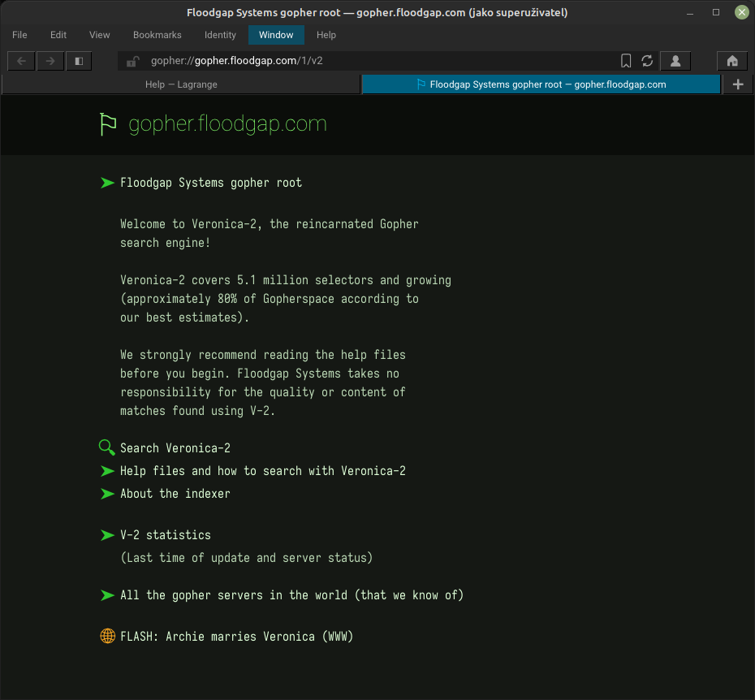Image resolution: width=755 pixels, height=700 pixels.
Task: Click FLASH: Archie marries Veronica link
Action: 236,637
